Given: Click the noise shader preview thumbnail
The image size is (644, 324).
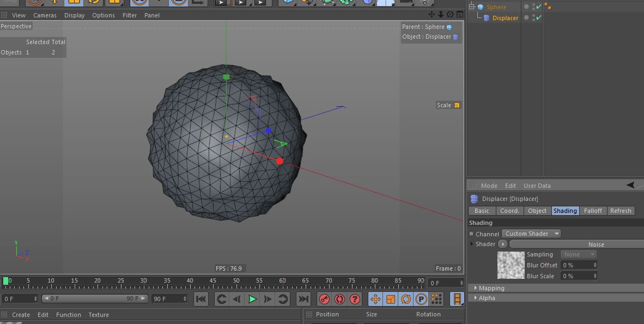Looking at the screenshot, I should tap(511, 265).
